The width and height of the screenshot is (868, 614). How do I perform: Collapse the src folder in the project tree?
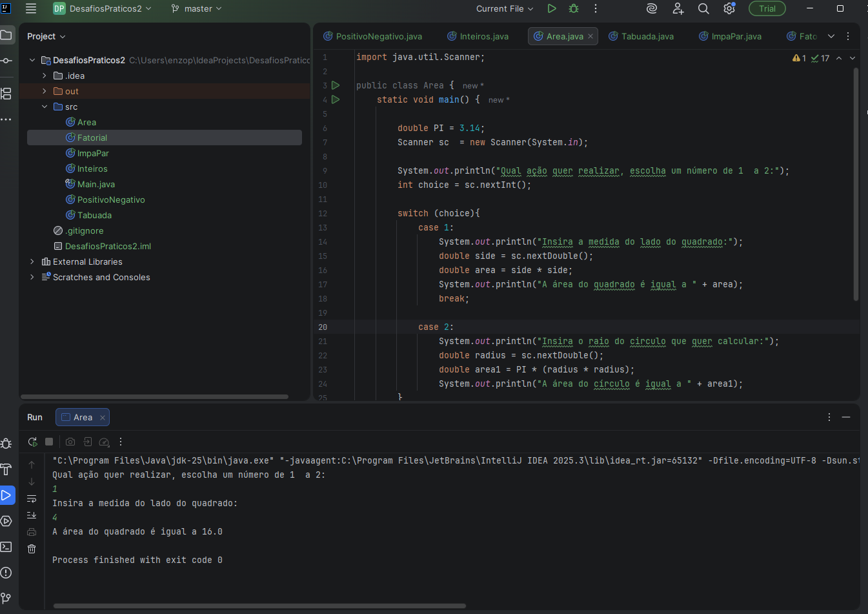coord(45,107)
